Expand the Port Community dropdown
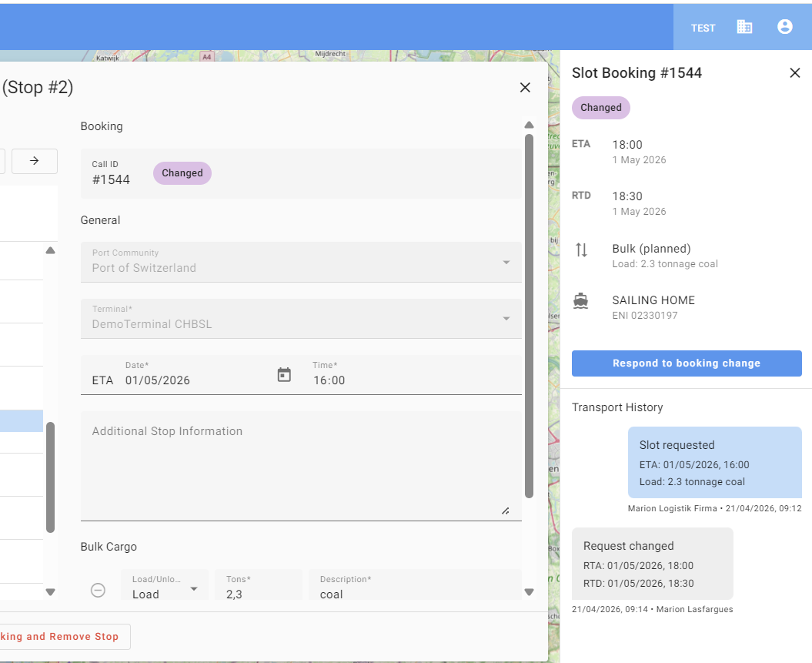Image resolution: width=812 pixels, height=663 pixels. tap(506, 262)
